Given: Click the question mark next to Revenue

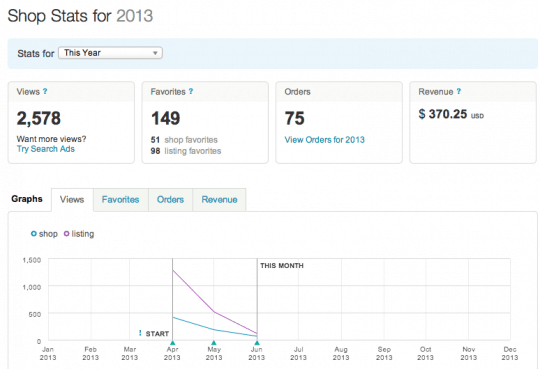Looking at the screenshot, I should (x=459, y=91).
